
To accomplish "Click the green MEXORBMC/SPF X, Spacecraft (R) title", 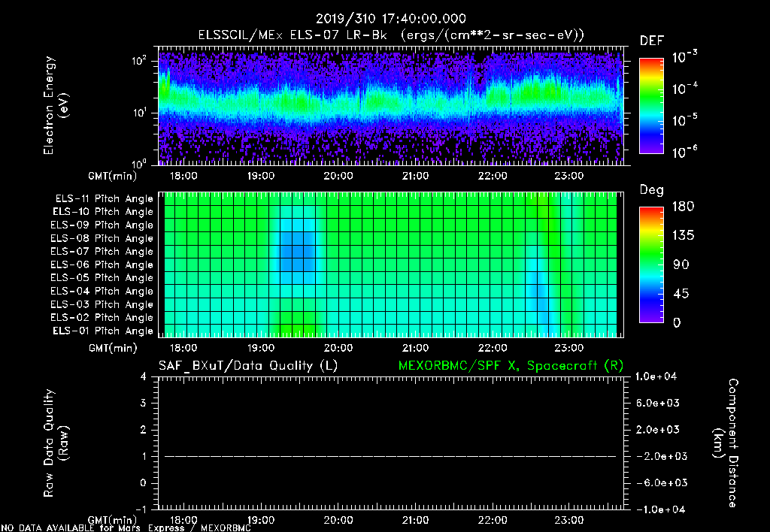I will pos(511,366).
